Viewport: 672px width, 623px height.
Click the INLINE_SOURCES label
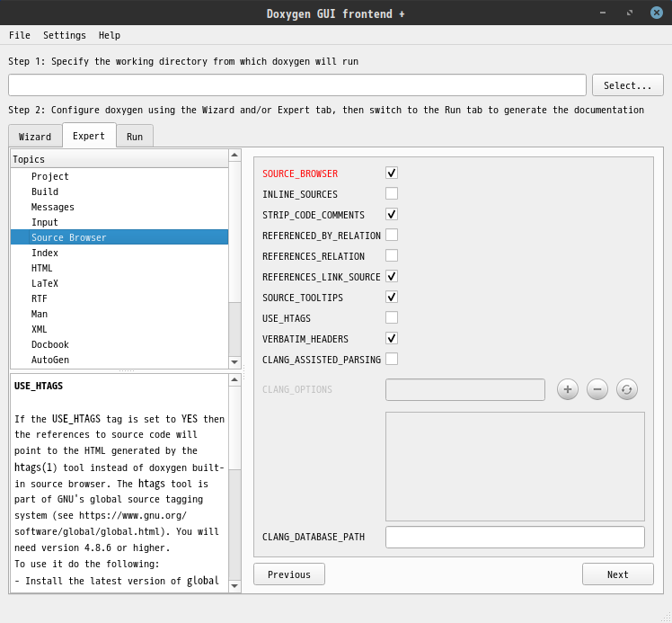(299, 194)
